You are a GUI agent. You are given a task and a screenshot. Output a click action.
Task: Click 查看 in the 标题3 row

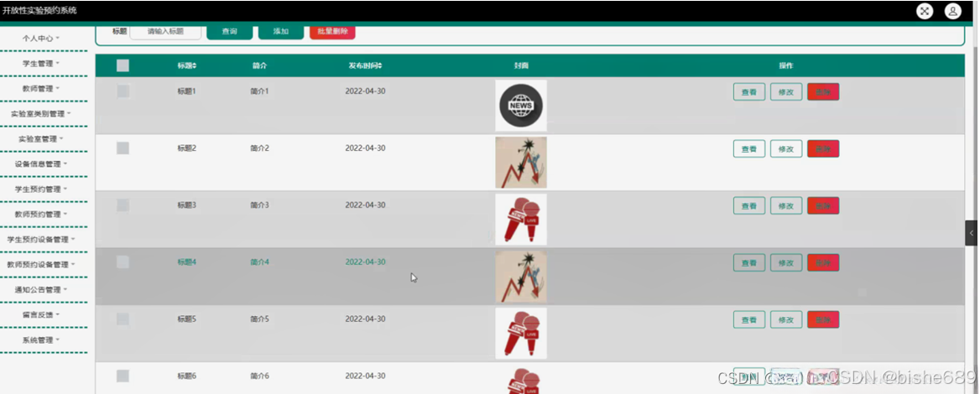tap(748, 205)
